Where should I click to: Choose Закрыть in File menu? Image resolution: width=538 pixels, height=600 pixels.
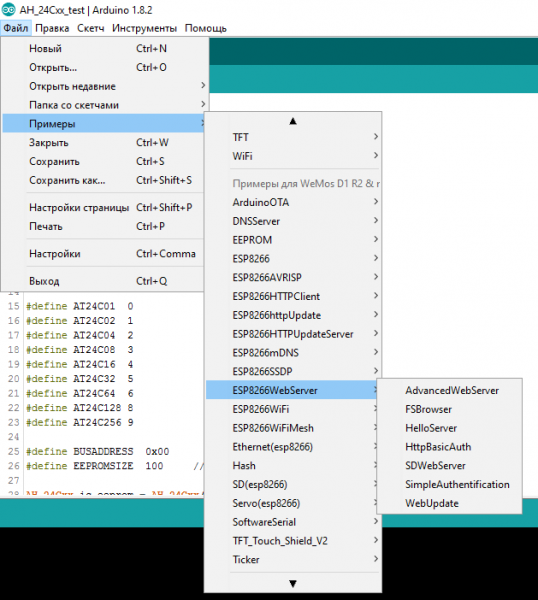pyautogui.click(x=103, y=142)
